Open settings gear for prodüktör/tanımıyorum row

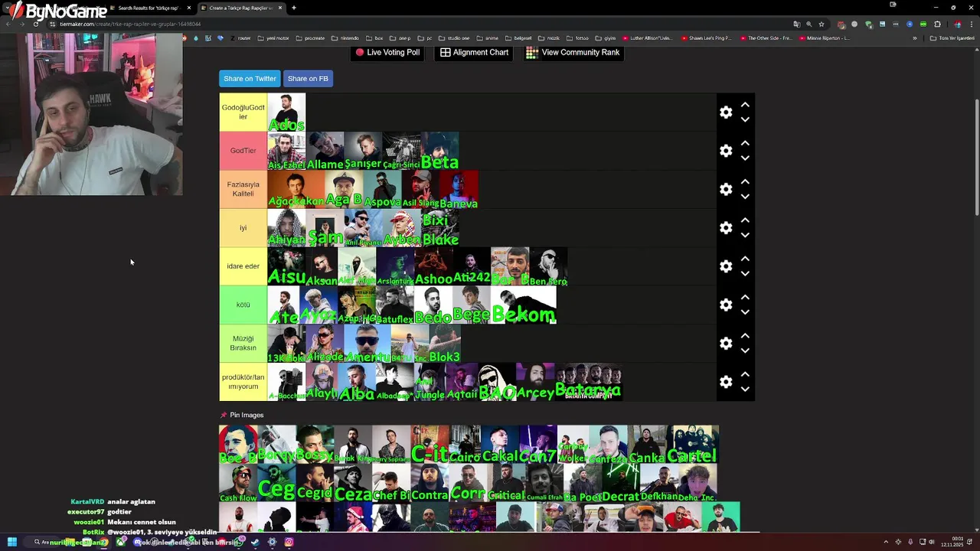(x=726, y=382)
